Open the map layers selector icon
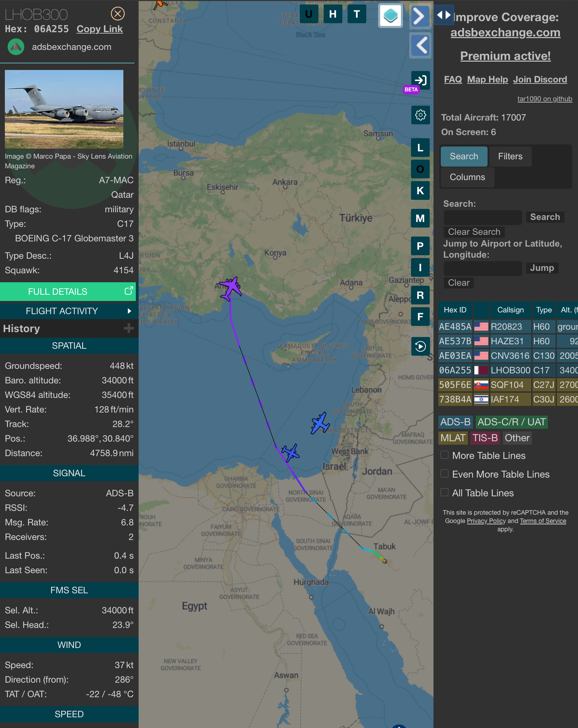The height and width of the screenshot is (728, 578). tap(391, 16)
